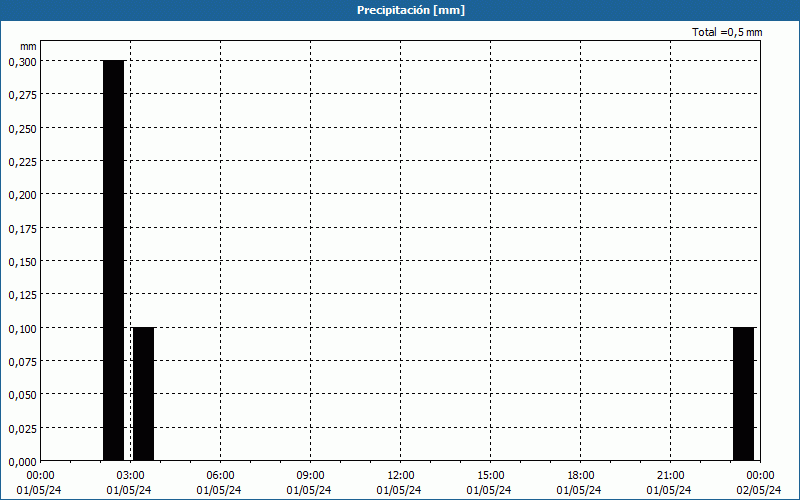Viewport: 800px width, 500px height.
Task: Click the precipitation bar just before 00:00 02/05/24
Action: pyautogui.click(x=743, y=394)
